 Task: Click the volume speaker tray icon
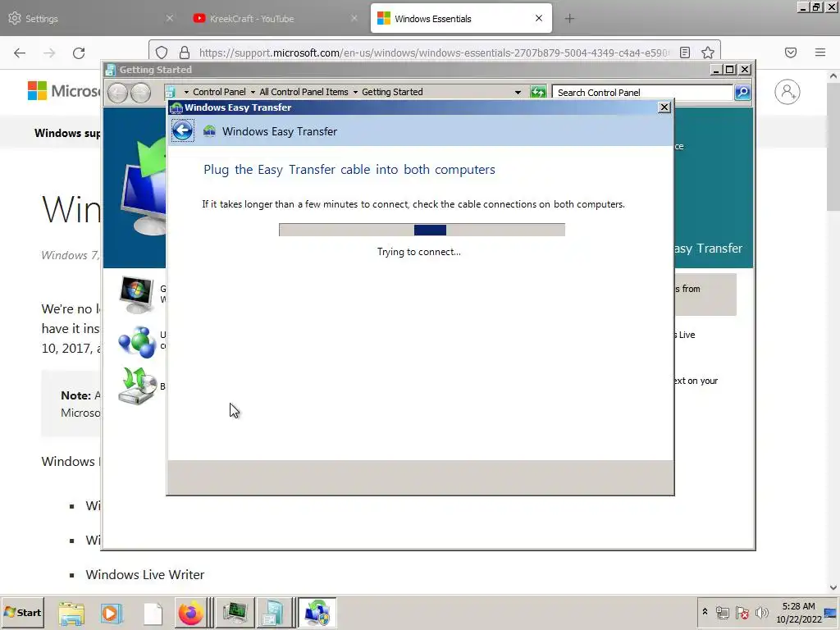click(761, 612)
